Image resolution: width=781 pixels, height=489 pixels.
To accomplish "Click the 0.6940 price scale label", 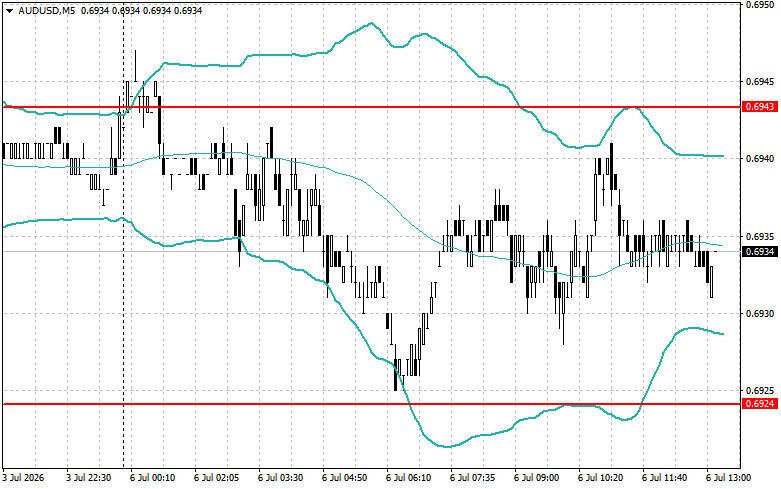I will 760,158.
